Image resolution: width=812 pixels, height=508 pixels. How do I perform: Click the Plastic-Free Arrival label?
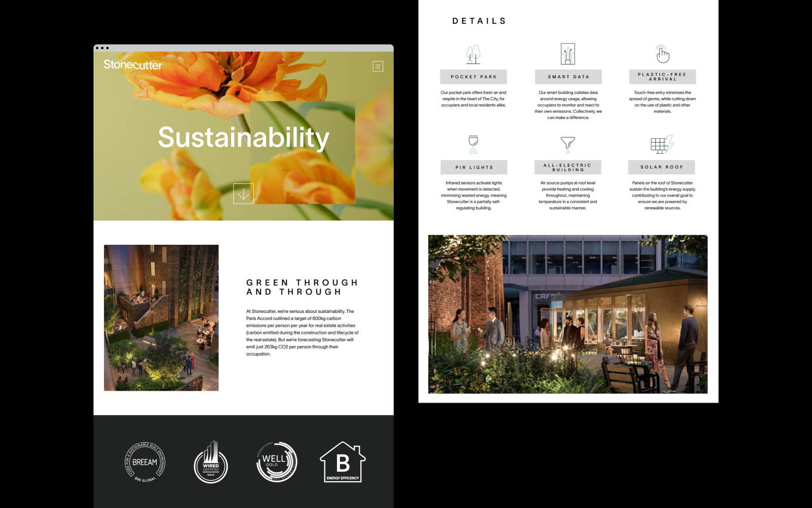click(x=662, y=77)
